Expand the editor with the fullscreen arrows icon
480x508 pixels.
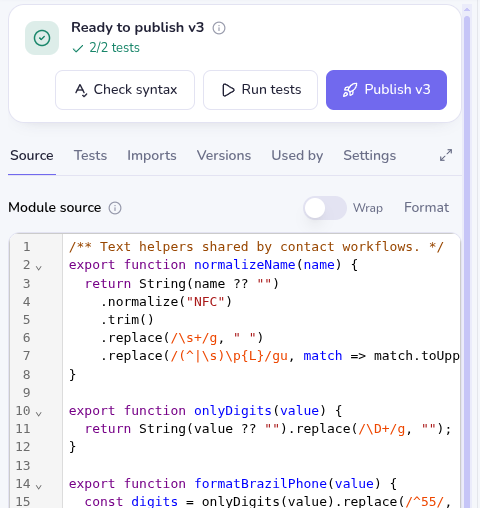click(x=446, y=155)
